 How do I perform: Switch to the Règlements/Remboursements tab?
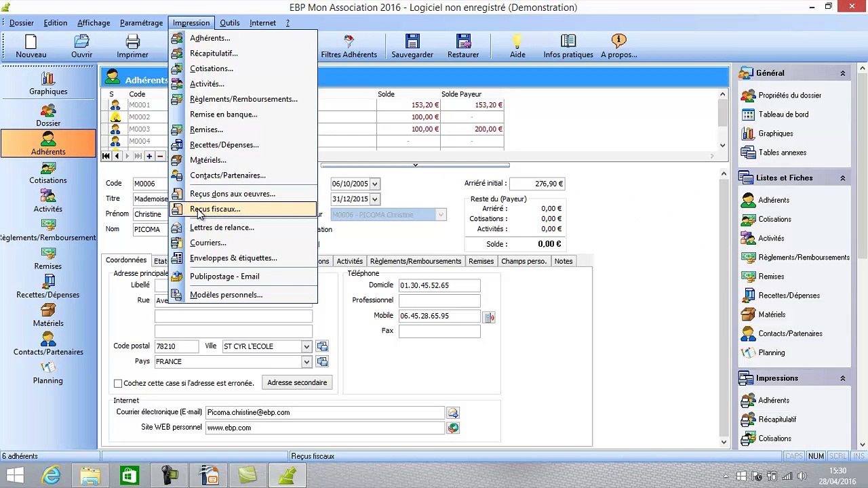415,261
